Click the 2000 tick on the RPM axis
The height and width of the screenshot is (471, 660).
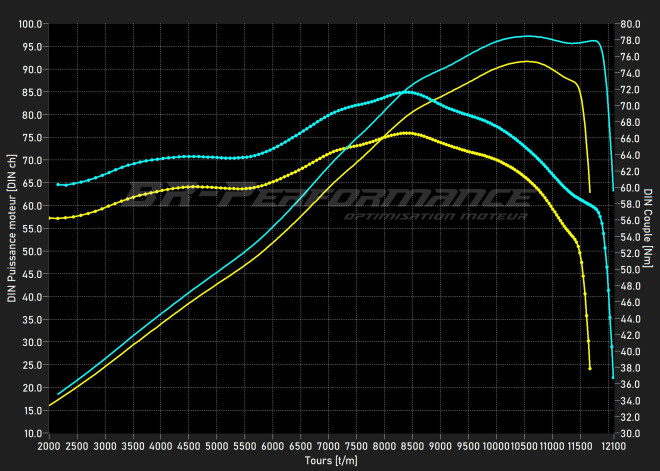point(49,445)
